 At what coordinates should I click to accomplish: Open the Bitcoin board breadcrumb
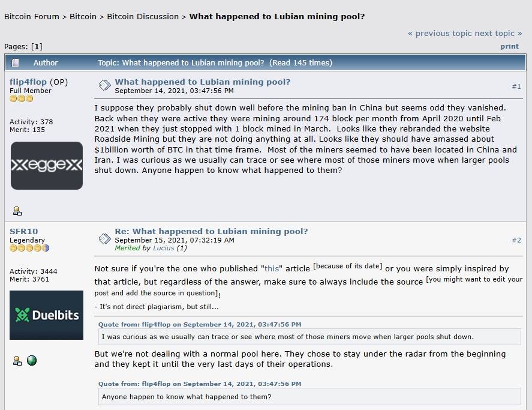83,17
